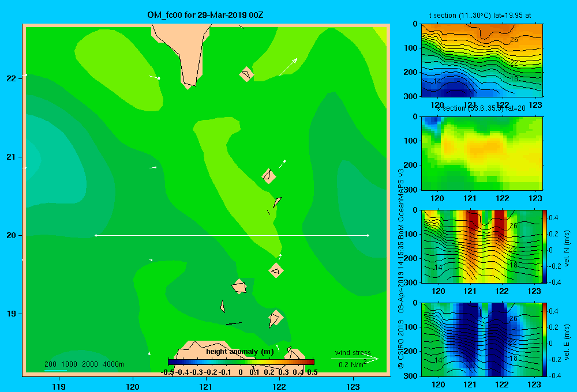Click the vertical CSIRO 2019 BoM OceanMAPS v3 credit
Screen dimensions: 577x392
point(401,269)
